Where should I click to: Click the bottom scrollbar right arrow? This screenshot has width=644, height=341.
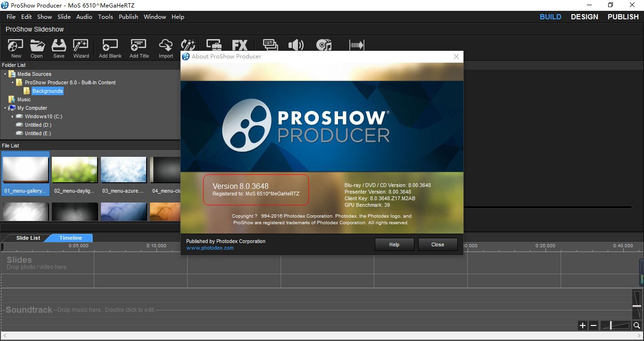tap(640, 336)
